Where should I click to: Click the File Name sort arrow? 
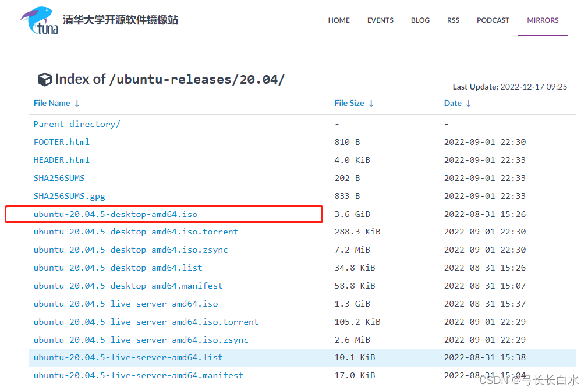pyautogui.click(x=77, y=104)
